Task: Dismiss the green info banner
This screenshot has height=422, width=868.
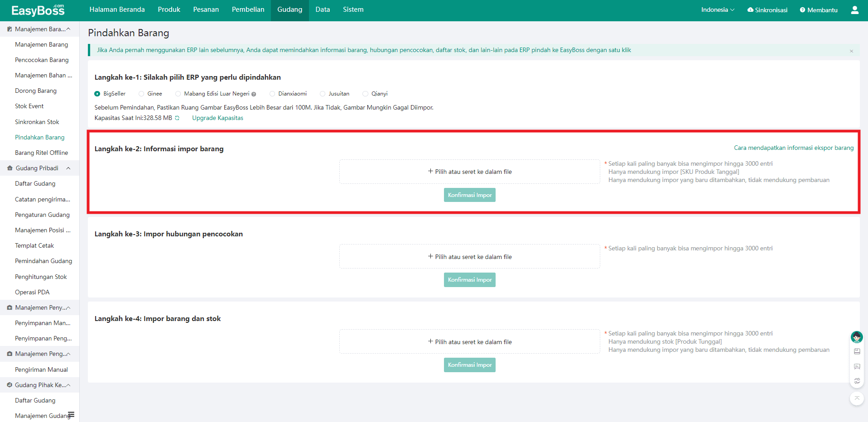Action: pos(851,51)
